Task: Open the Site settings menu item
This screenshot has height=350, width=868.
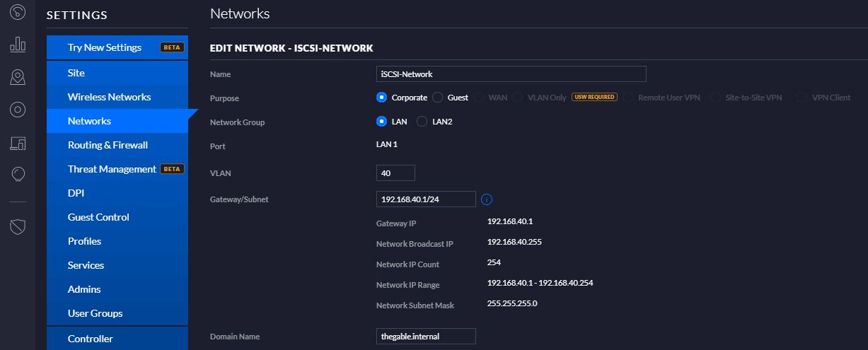Action: click(x=117, y=73)
